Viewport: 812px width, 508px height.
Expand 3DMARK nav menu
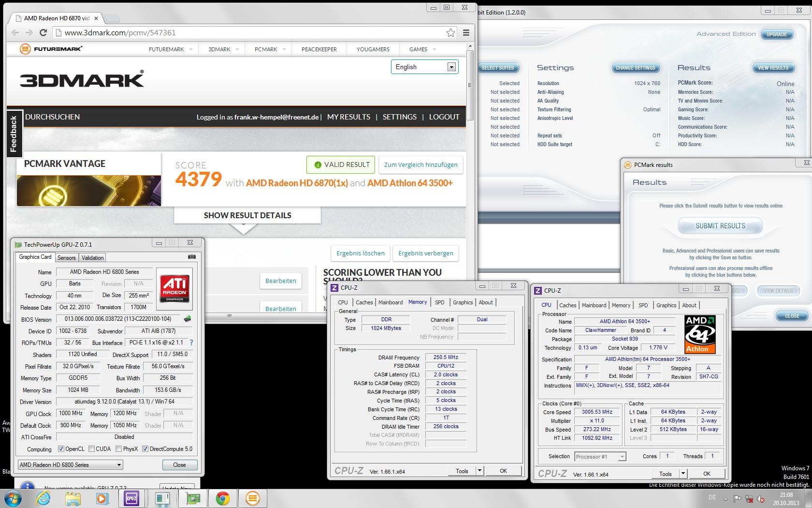click(x=237, y=49)
